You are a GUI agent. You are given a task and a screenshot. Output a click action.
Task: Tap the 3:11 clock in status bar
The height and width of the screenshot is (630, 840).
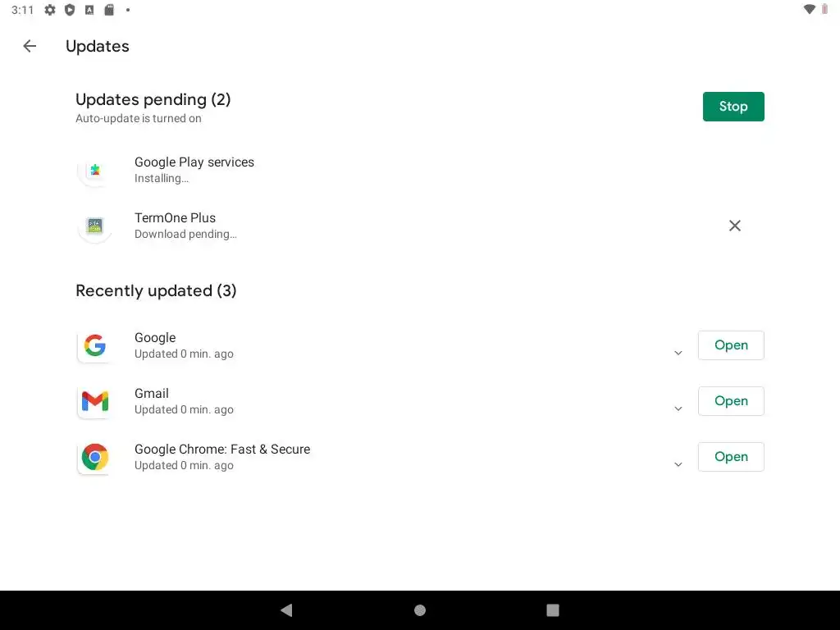tap(22, 10)
